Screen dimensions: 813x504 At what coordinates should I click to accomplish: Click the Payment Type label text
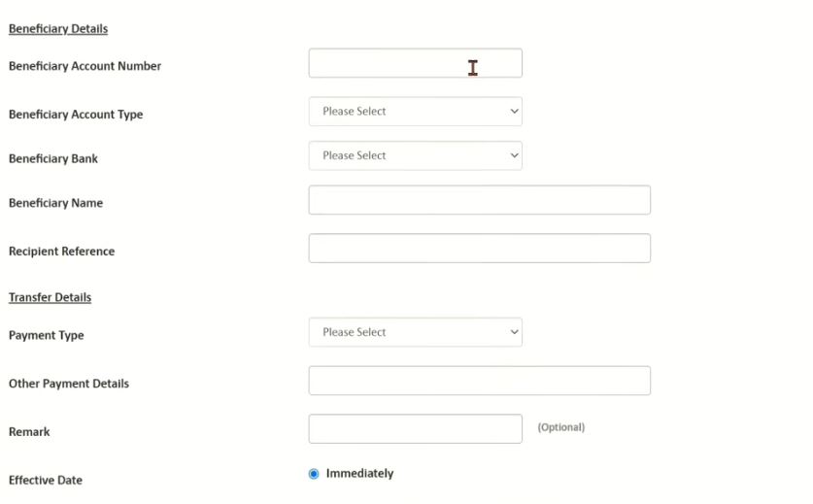(46, 335)
